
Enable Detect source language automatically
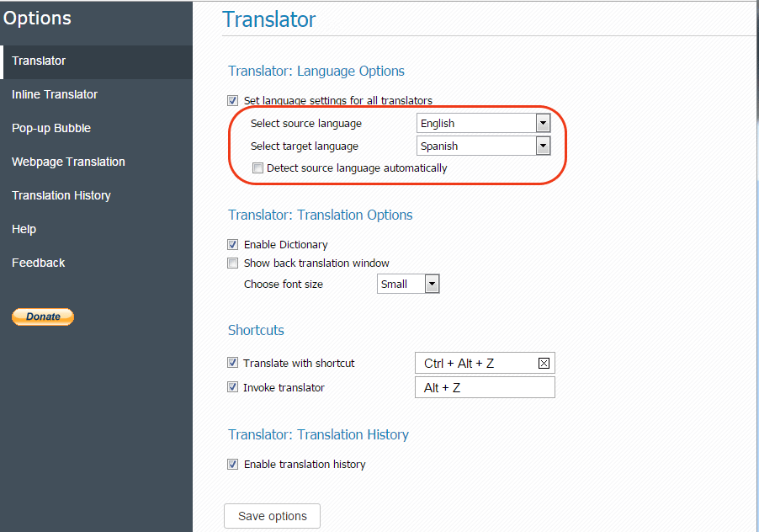(x=257, y=168)
